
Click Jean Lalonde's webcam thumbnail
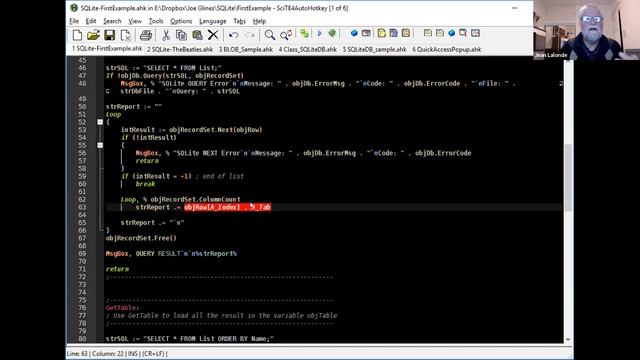587,30
